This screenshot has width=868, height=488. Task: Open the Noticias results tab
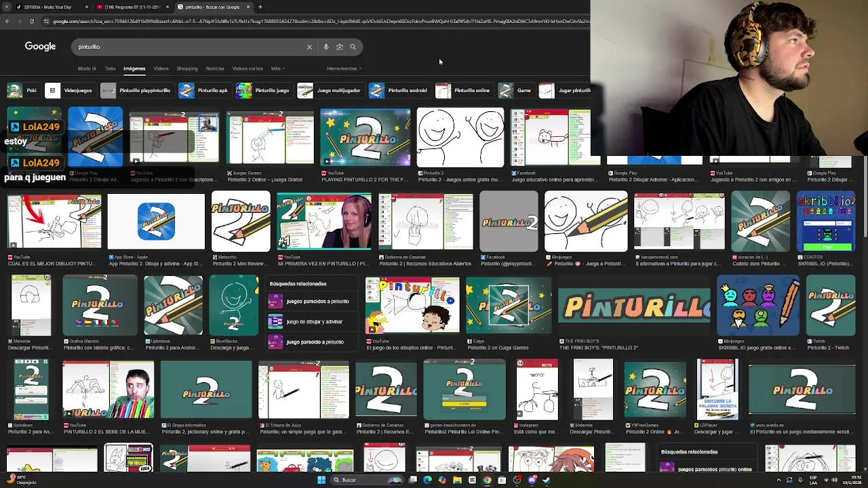[x=215, y=68]
